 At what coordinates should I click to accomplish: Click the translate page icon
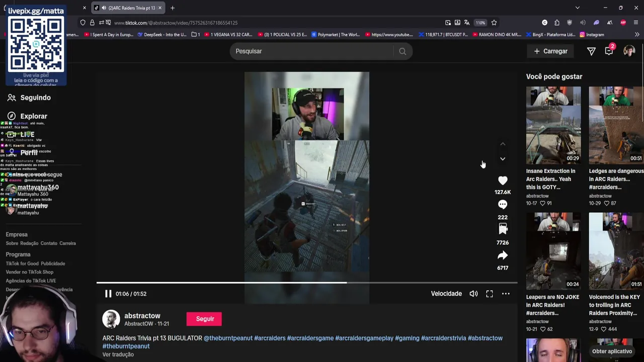tap(467, 23)
